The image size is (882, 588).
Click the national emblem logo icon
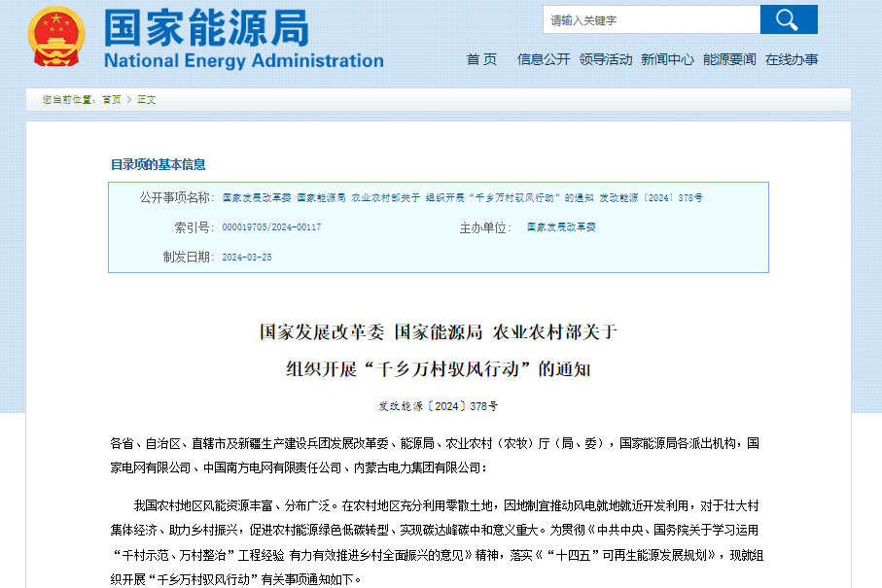pyautogui.click(x=55, y=37)
